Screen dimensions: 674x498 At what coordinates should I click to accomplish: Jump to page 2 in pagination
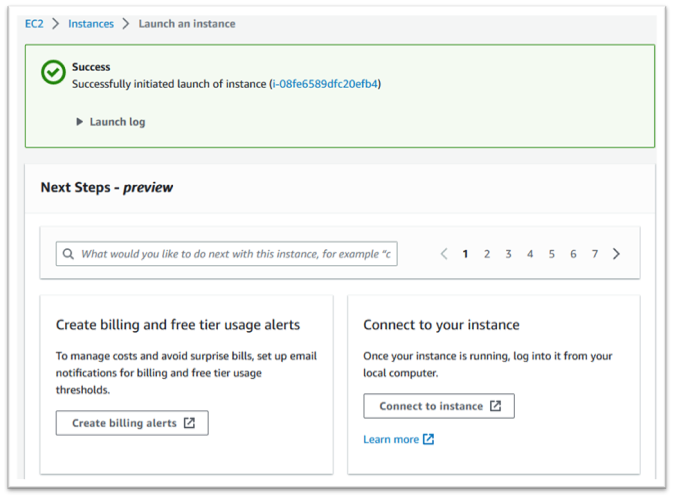click(x=487, y=254)
